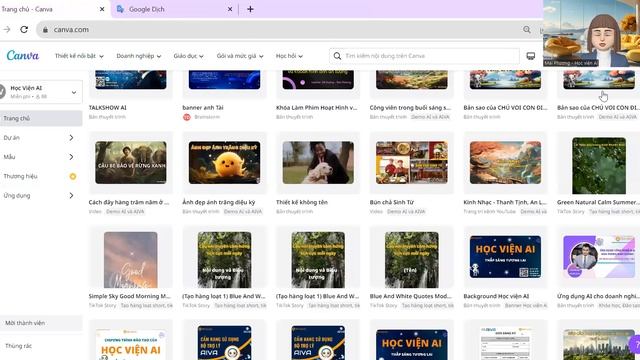Expand the Dự án chevron arrow
640x360 pixels.
coord(71,138)
